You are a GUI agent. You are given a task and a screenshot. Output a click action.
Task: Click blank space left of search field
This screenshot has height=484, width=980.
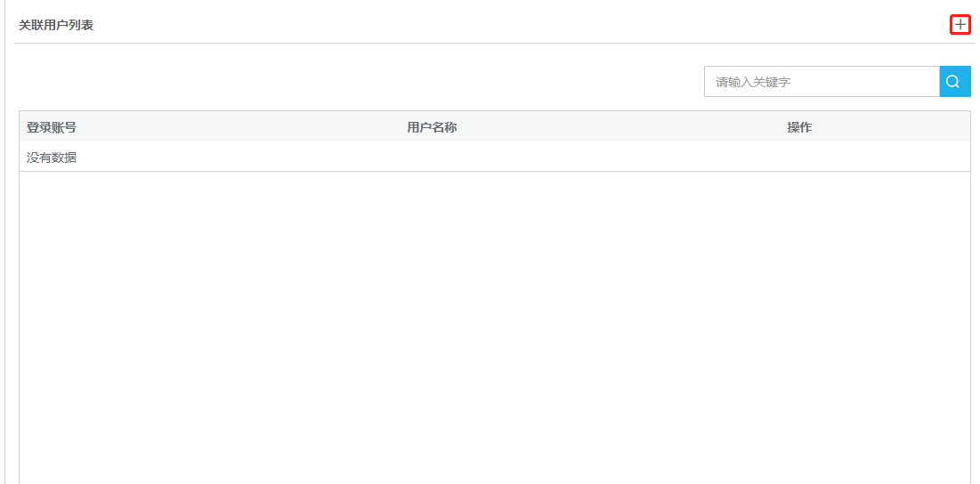[361, 81]
